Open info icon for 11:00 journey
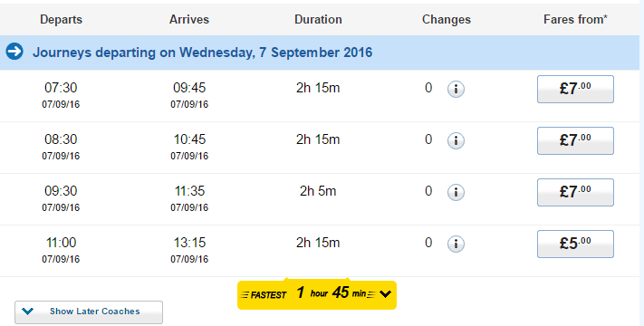 pos(456,244)
